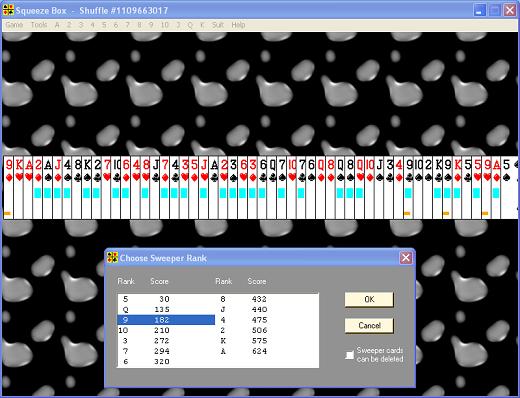
Task: Open the Help menu
Action: pyautogui.click(x=238, y=25)
